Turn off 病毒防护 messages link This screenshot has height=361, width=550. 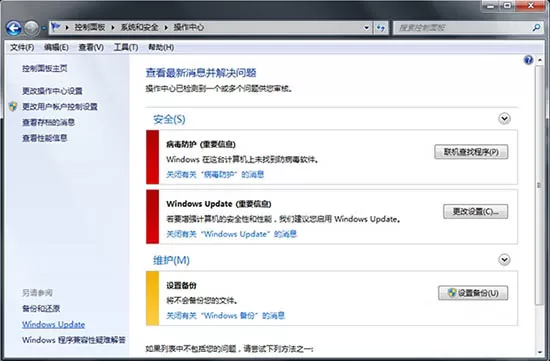pyautogui.click(x=215, y=174)
